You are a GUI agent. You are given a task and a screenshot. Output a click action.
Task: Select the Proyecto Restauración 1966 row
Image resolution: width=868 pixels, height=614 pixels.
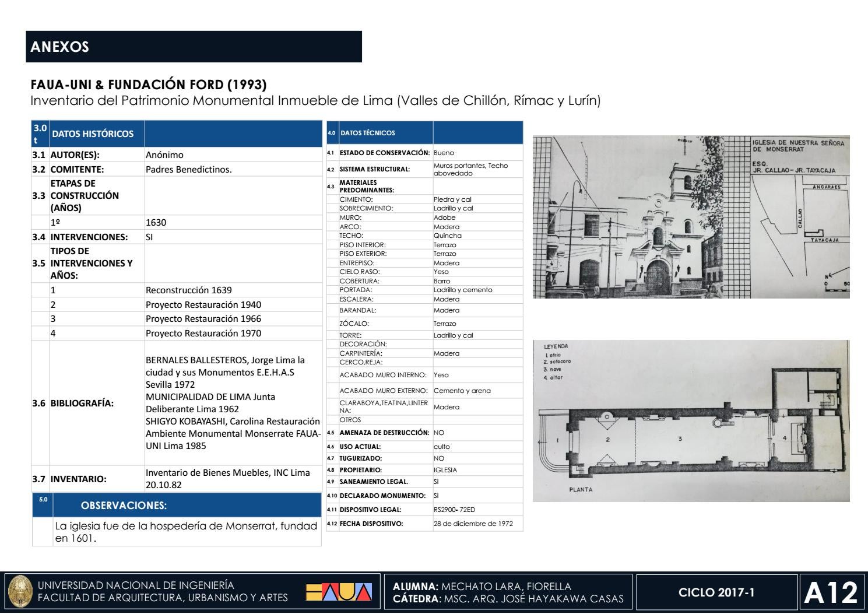(177, 319)
